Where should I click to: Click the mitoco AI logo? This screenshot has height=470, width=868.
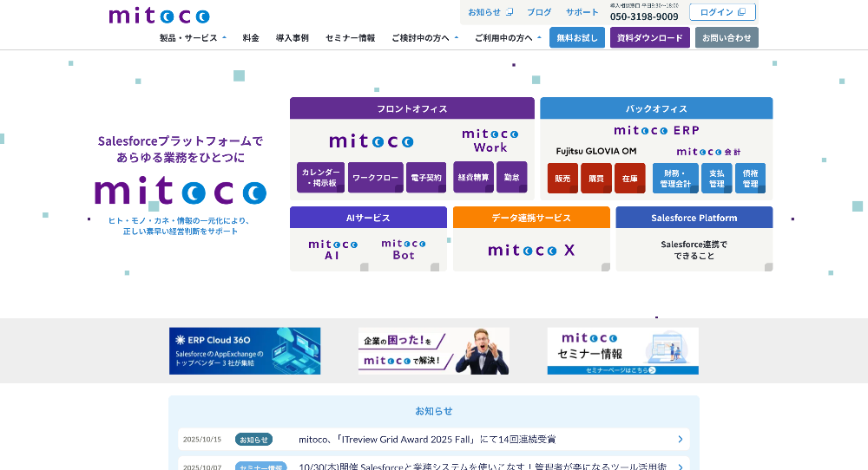pos(332,250)
